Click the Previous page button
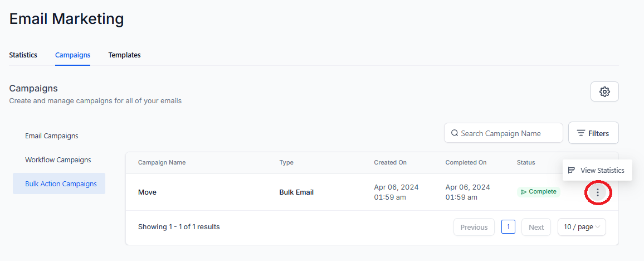The width and height of the screenshot is (644, 261). pyautogui.click(x=474, y=227)
